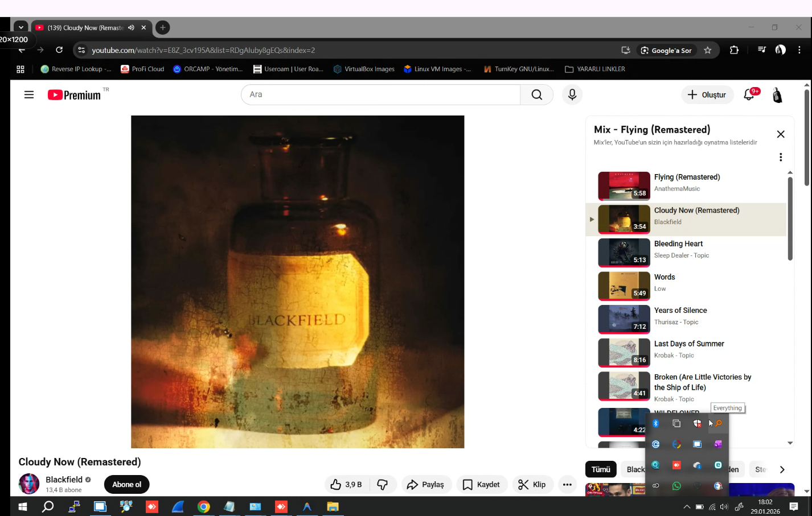Screen dimensions: 812x516
Task: Open volume control in system tray
Action: pos(724,507)
